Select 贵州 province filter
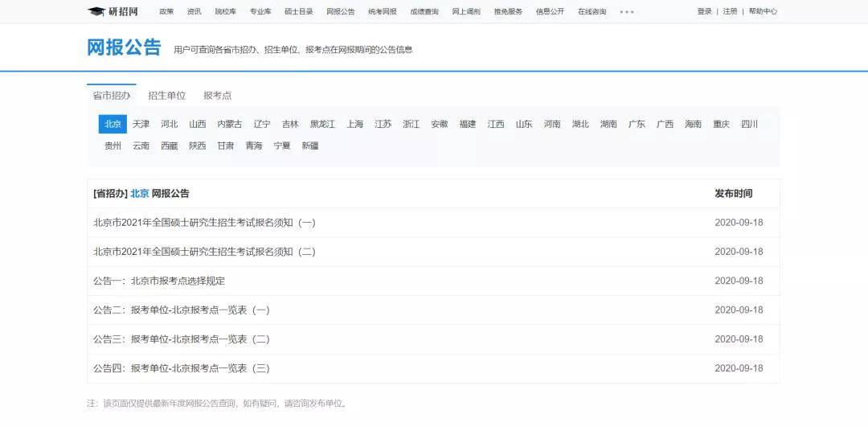The image size is (868, 427). click(x=113, y=146)
